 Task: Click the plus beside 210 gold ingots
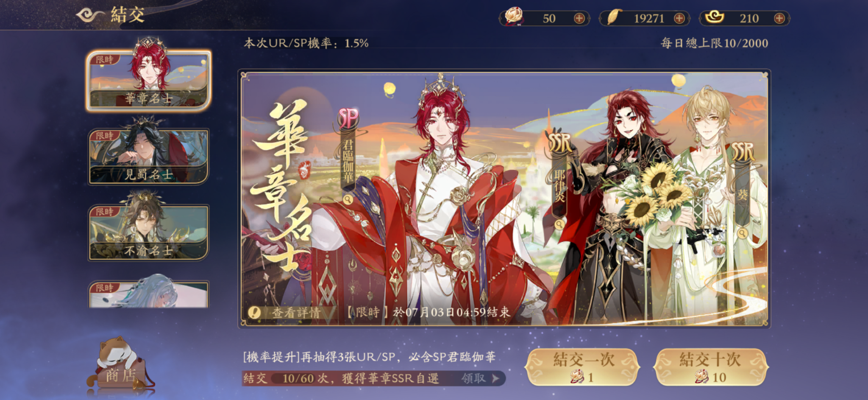[779, 18]
